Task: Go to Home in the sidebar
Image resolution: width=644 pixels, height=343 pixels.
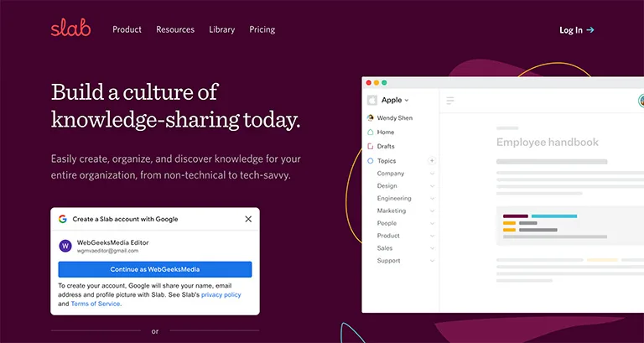Action: (x=386, y=132)
